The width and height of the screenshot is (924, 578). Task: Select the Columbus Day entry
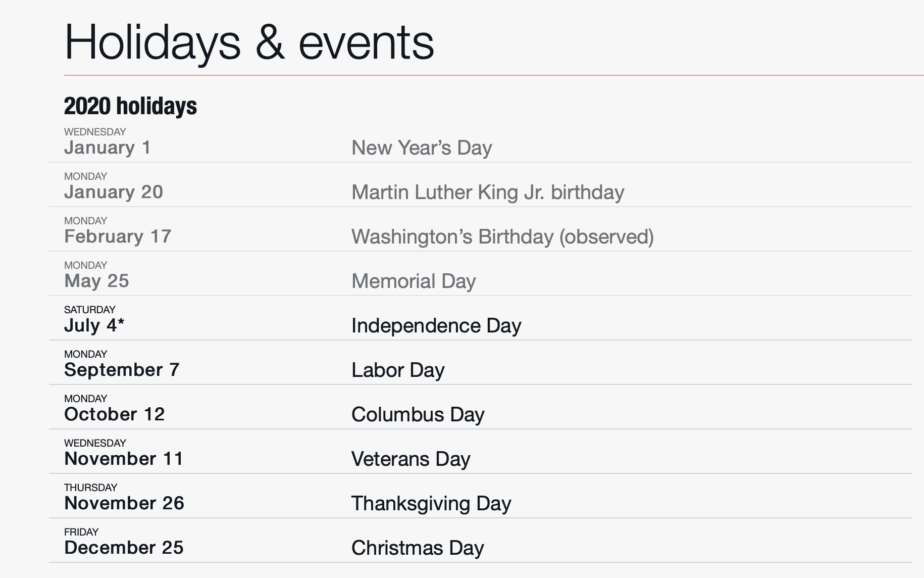click(418, 415)
